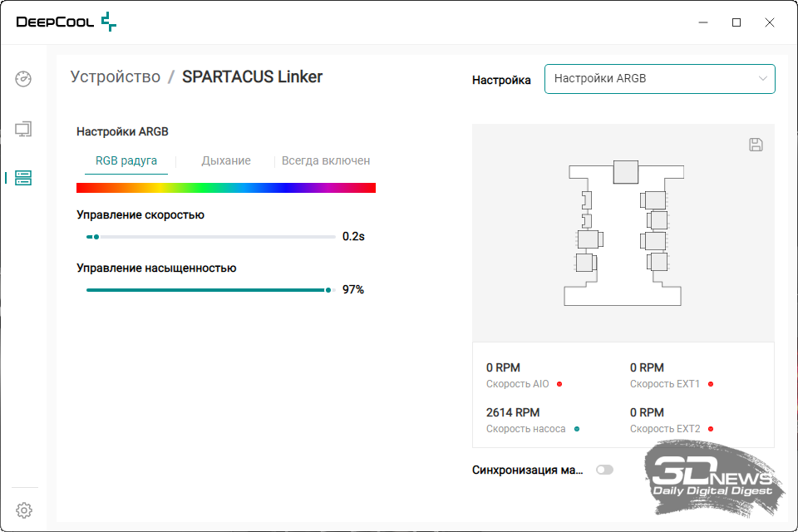The image size is (798, 532).
Task: Click the DeepCool logo icon
Action: point(109,22)
